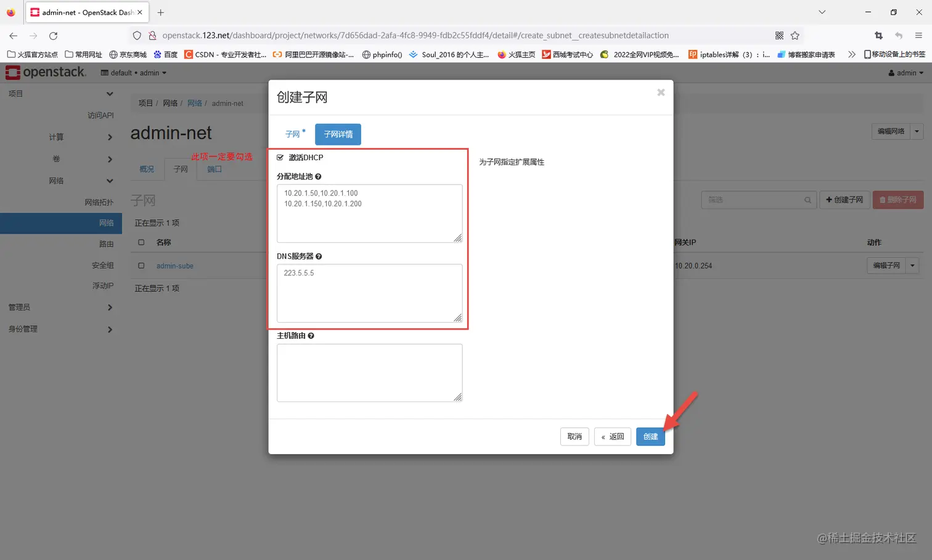Go back using browser back arrow

[14, 36]
